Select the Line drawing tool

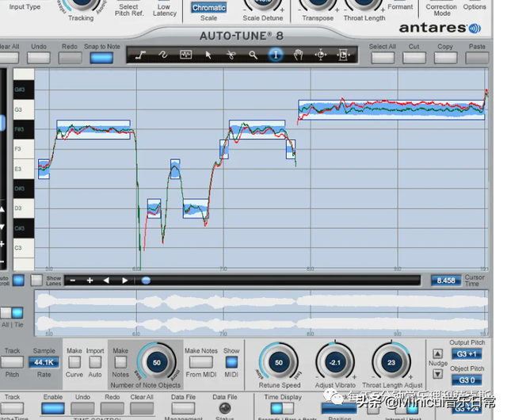(140, 55)
